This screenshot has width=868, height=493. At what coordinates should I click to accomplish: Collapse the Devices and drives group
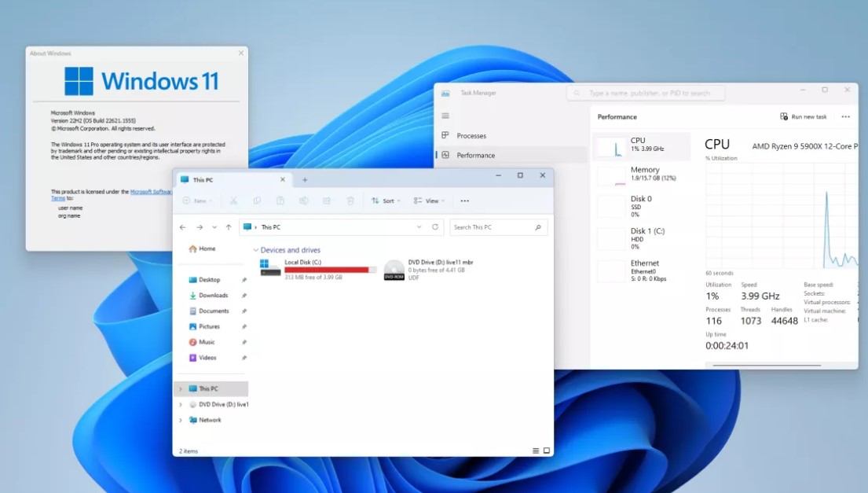(255, 250)
